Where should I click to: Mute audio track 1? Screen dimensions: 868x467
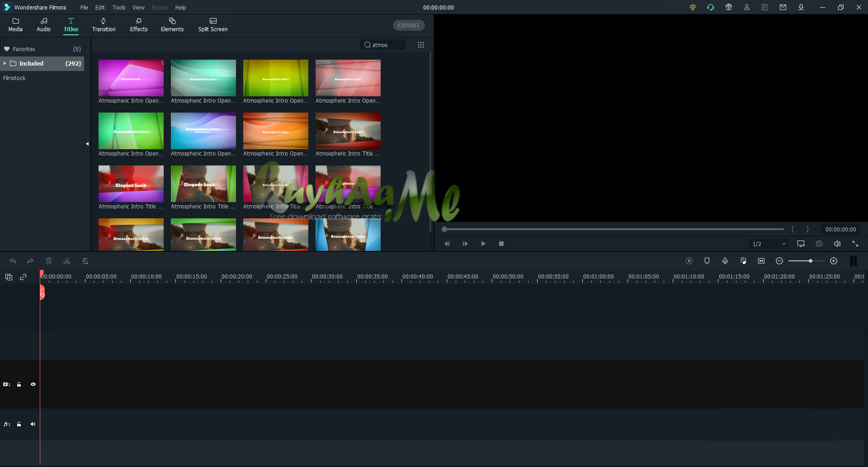click(x=33, y=424)
